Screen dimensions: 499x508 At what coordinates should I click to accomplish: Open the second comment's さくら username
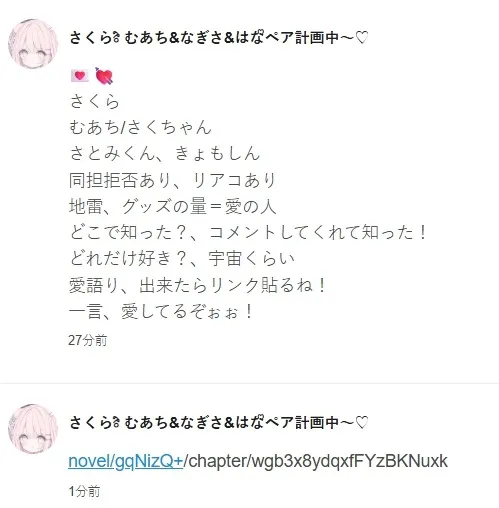219,422
